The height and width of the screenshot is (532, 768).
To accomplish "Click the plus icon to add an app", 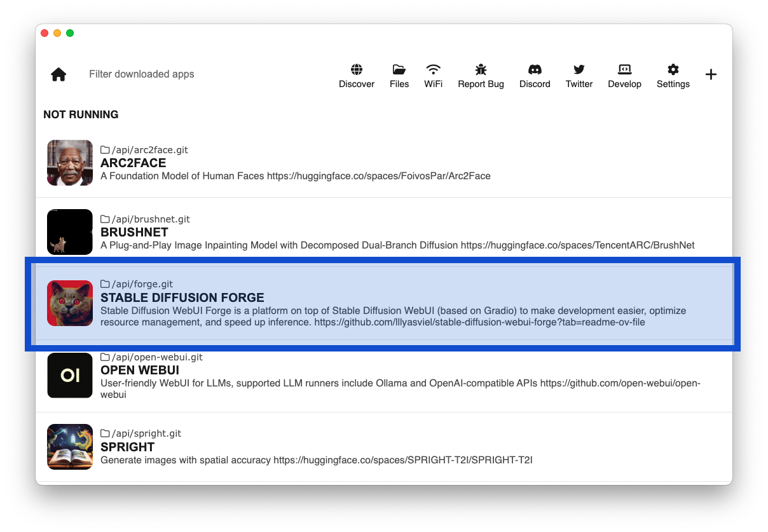I will 711,74.
